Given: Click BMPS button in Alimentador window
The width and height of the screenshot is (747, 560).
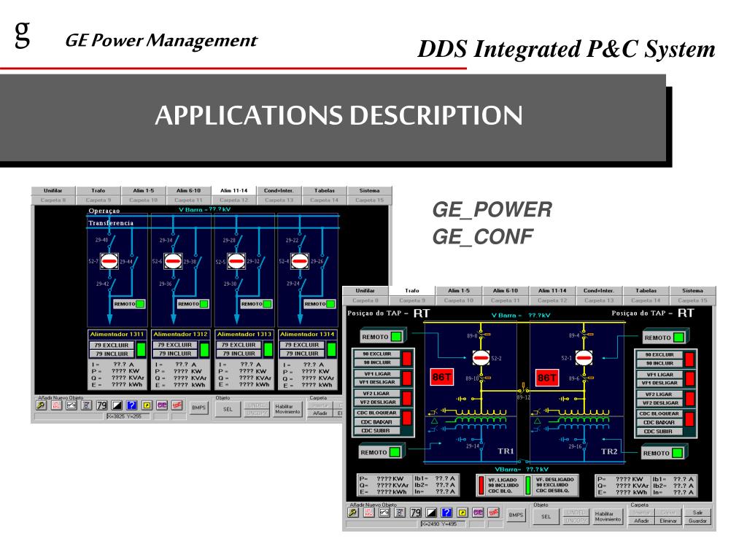Looking at the screenshot, I should [x=198, y=408].
